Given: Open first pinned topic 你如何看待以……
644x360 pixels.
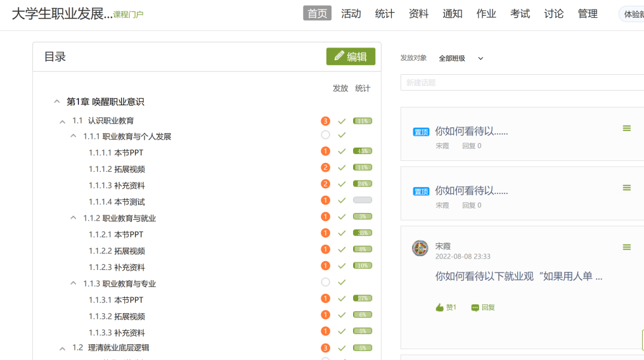Looking at the screenshot, I should point(471,131).
